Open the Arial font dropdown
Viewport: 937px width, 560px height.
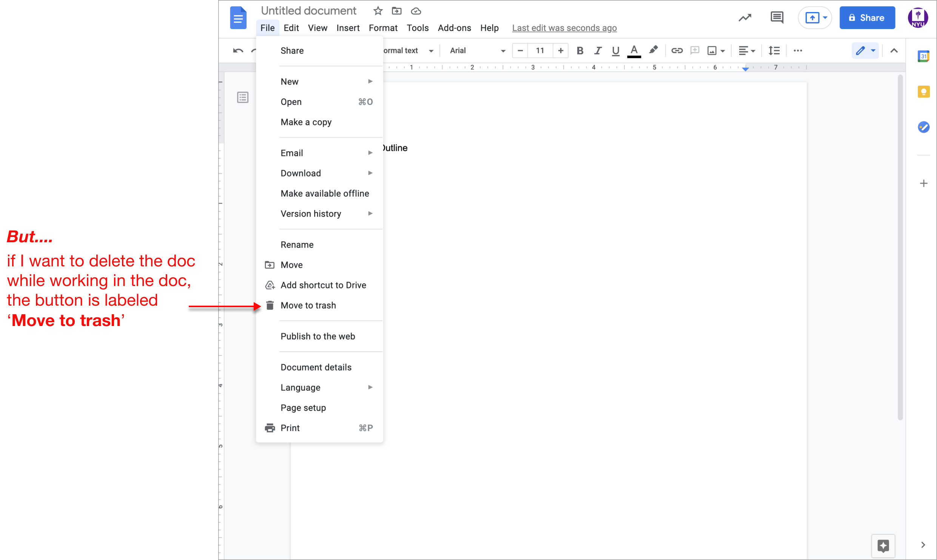(x=477, y=51)
